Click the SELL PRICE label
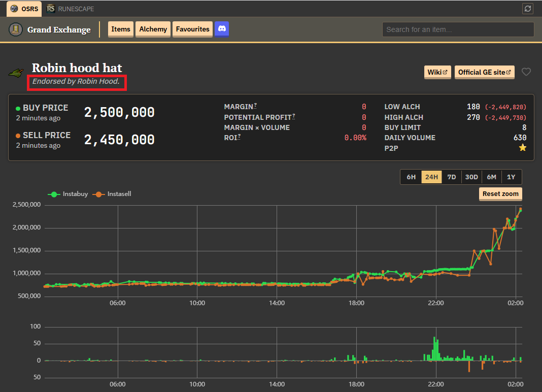The width and height of the screenshot is (542, 392). tap(47, 135)
